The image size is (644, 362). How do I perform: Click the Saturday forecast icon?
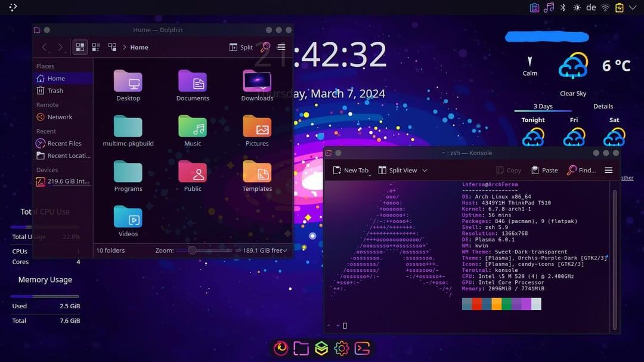tap(614, 137)
